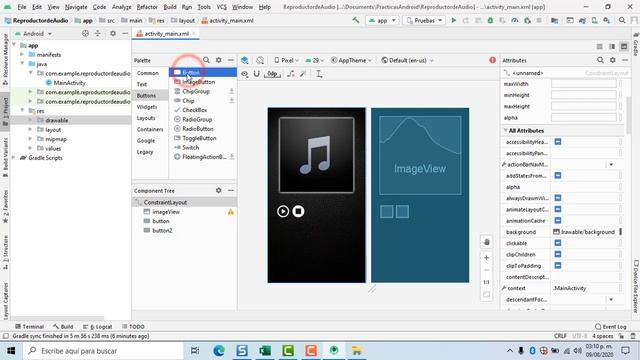Clear all constraints icon

(291, 74)
